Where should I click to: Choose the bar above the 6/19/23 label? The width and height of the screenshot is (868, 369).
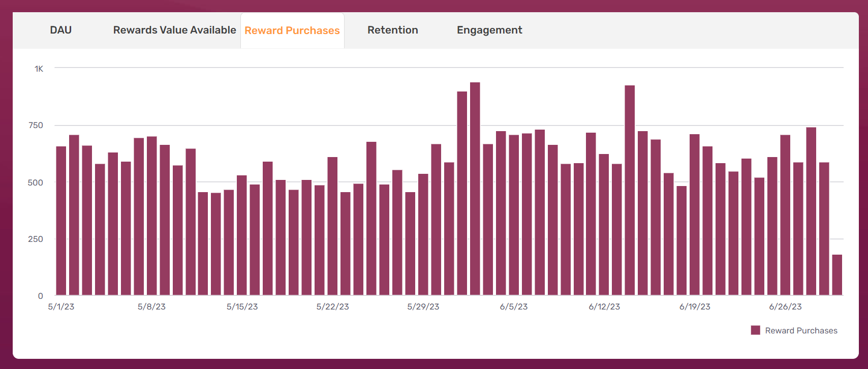coord(694,214)
